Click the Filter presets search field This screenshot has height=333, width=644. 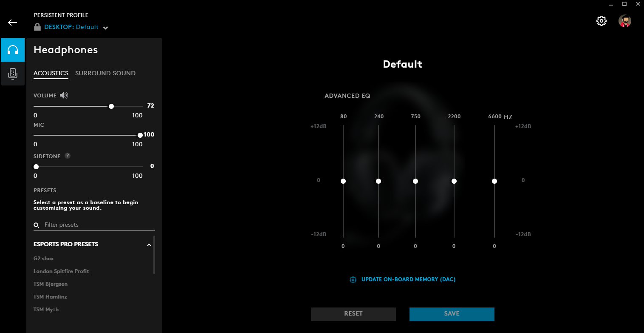coord(98,225)
